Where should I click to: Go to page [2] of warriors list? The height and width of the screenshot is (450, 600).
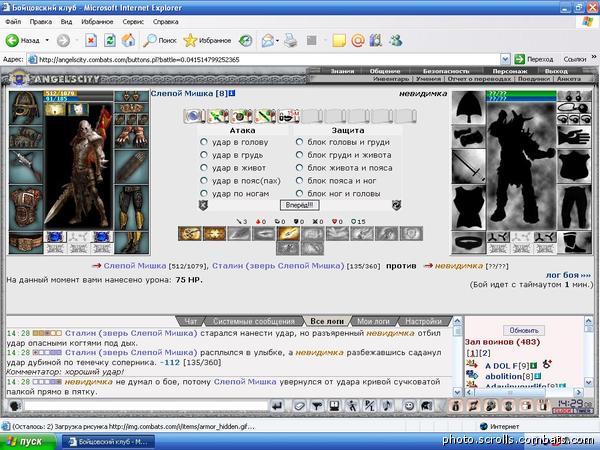coord(484,353)
